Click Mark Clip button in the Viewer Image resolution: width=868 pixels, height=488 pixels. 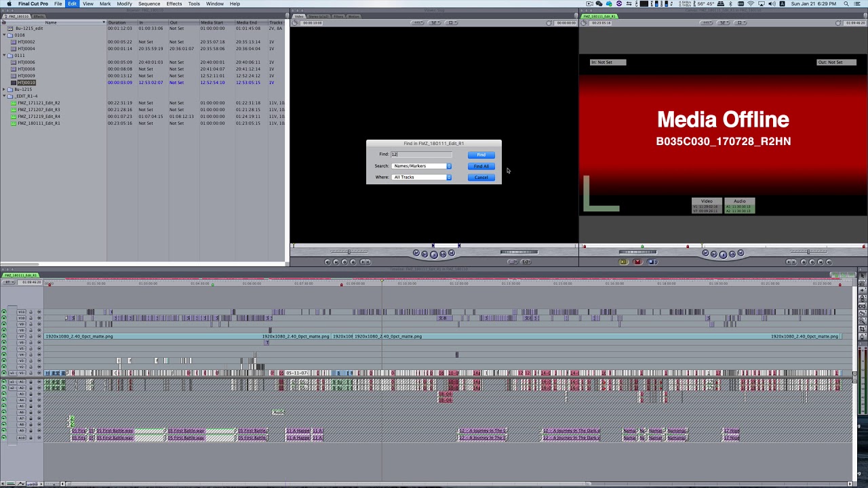[336, 262]
